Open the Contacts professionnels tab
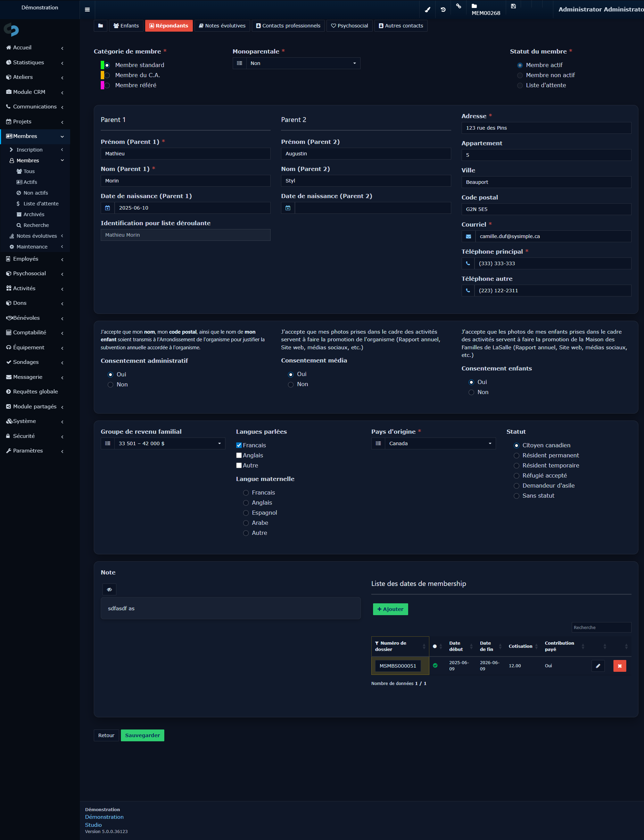This screenshot has height=840, width=644. click(288, 26)
